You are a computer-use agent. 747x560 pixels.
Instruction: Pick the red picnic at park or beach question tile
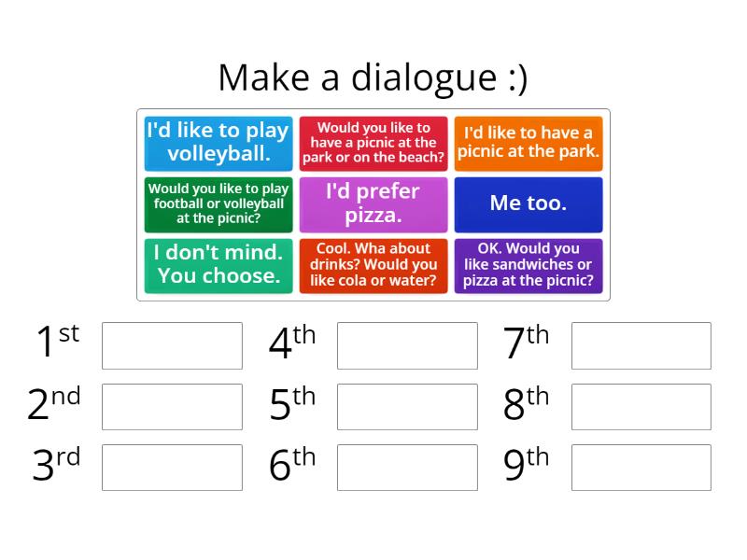click(373, 144)
